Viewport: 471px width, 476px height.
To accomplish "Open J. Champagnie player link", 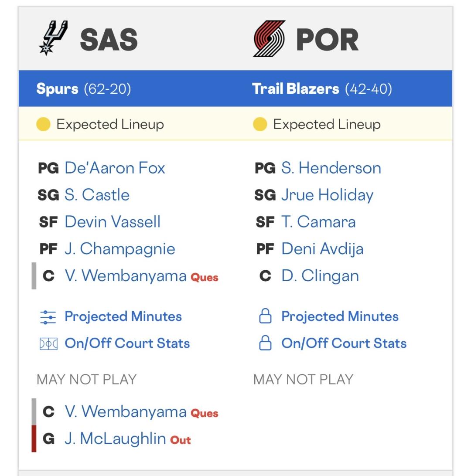I will (x=120, y=249).
